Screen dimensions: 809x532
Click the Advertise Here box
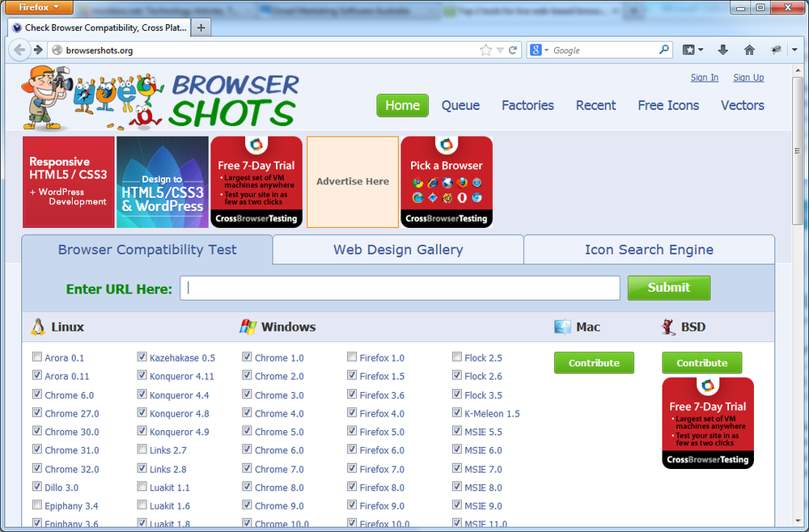coord(353,182)
